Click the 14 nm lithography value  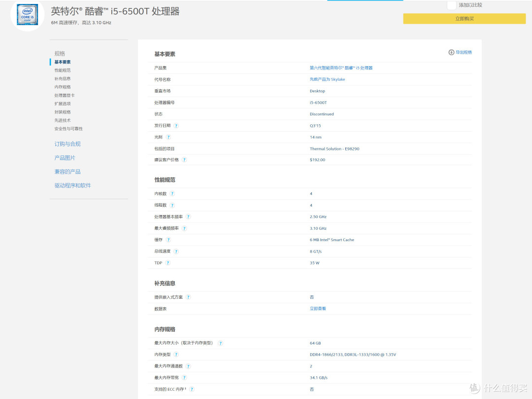[316, 137]
